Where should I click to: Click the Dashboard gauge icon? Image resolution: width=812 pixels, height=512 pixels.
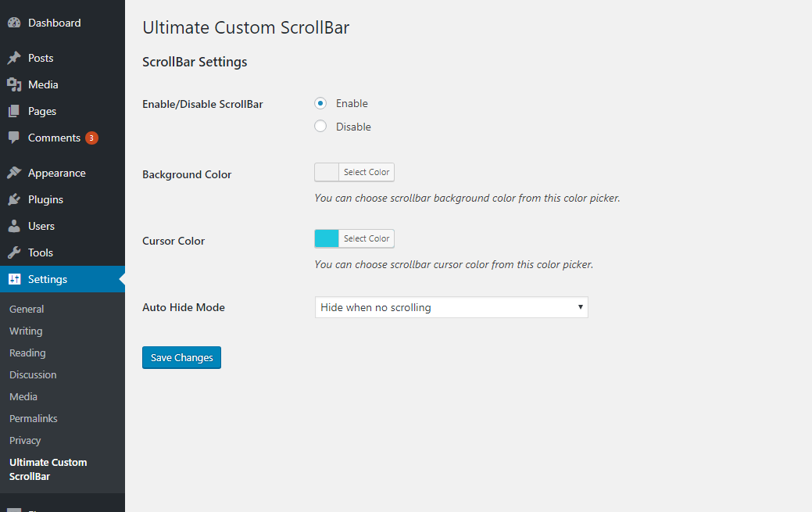click(14, 23)
